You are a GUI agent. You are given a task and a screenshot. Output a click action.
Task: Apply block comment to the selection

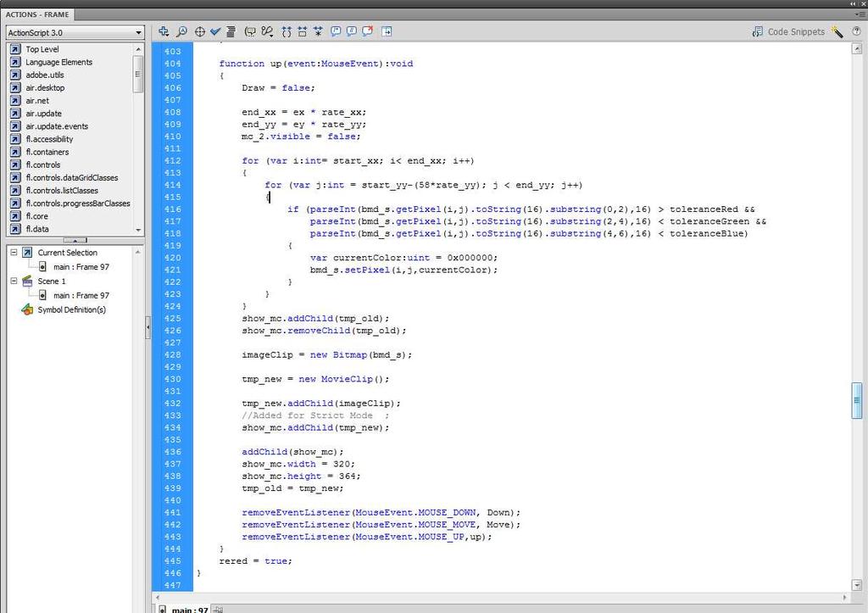point(336,31)
